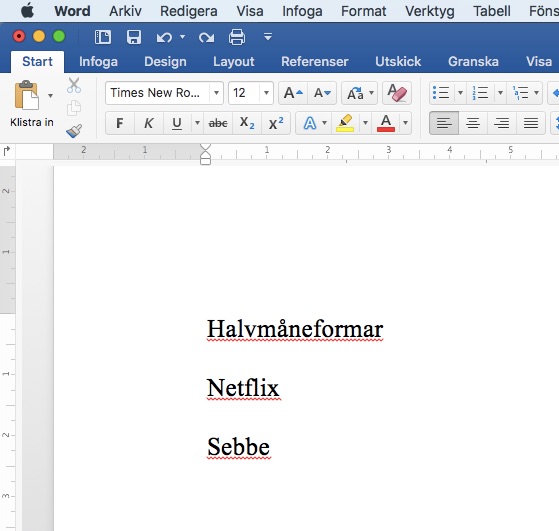This screenshot has height=531, width=559.
Task: Switch to the Design ribbon tab
Action: coord(165,62)
